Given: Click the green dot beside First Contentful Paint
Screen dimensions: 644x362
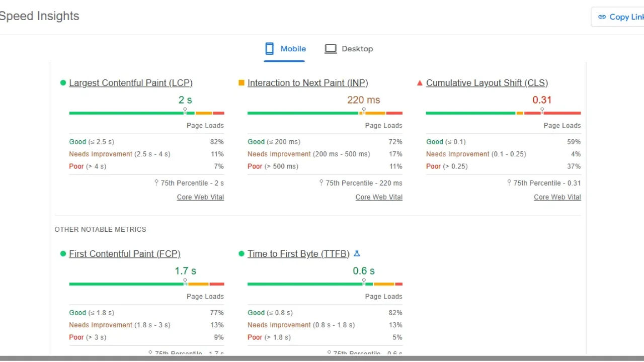Looking at the screenshot, I should click(x=63, y=253).
